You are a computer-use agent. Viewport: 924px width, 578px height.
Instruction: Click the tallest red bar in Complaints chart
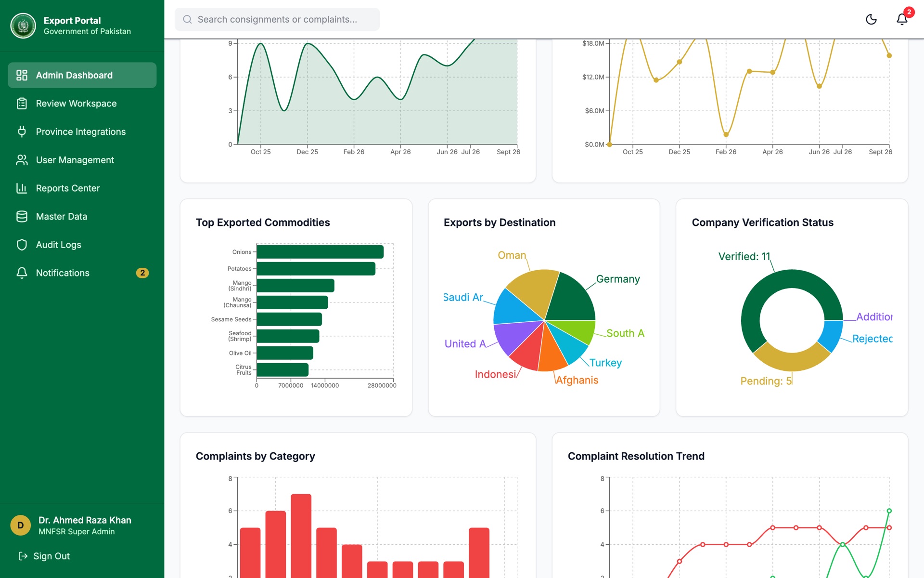(301, 536)
